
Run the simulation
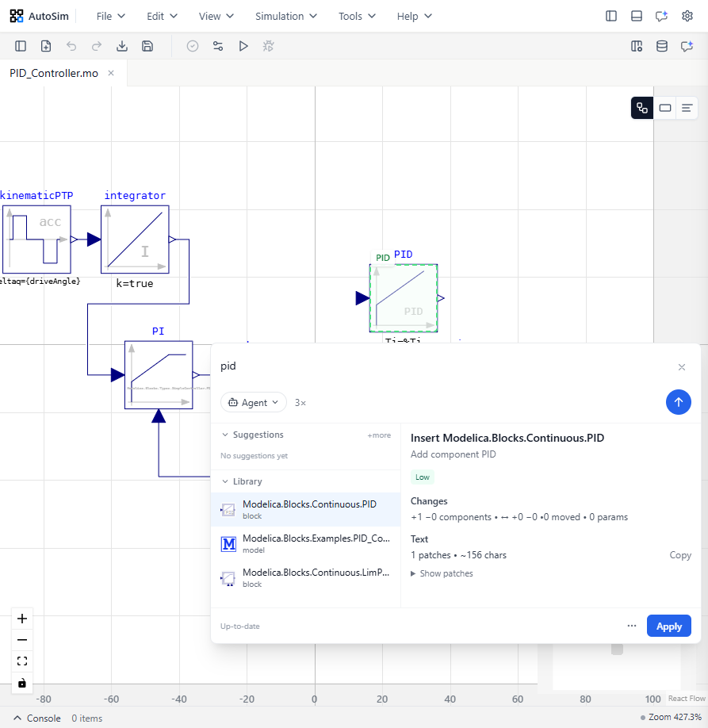pyautogui.click(x=243, y=46)
